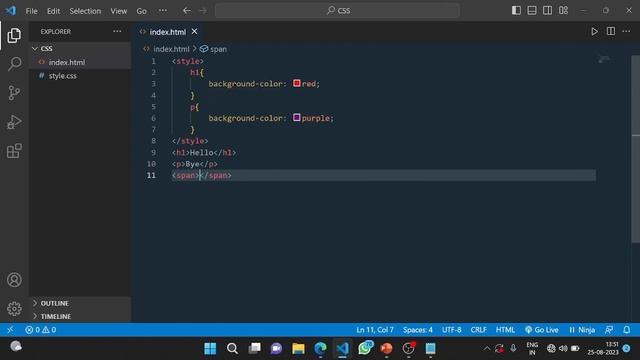This screenshot has width=640, height=360.
Task: Split the editor to the right
Action: [611, 31]
